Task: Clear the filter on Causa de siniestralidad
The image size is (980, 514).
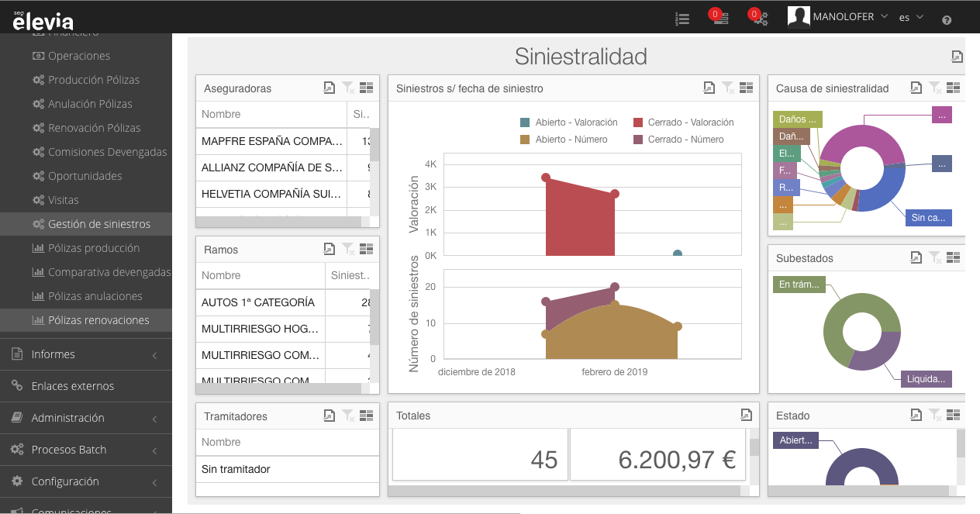Action: [935, 88]
